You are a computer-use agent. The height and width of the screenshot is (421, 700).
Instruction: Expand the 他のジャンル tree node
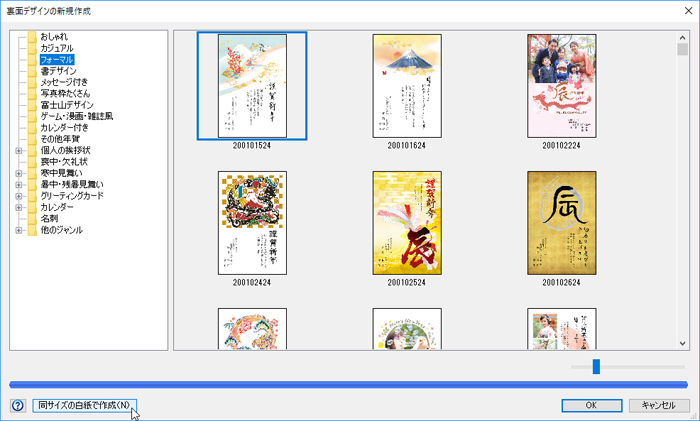pos(18,230)
